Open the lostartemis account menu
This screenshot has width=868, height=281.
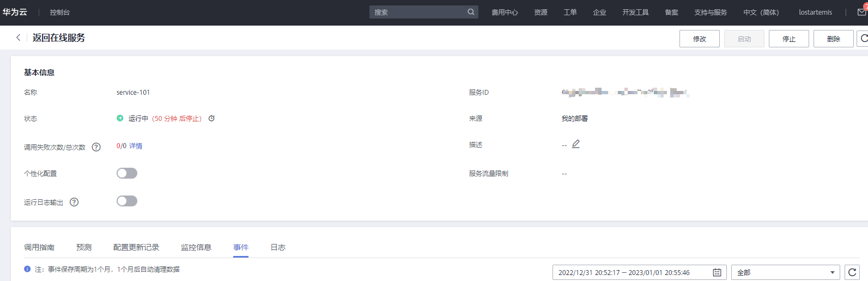click(x=815, y=12)
